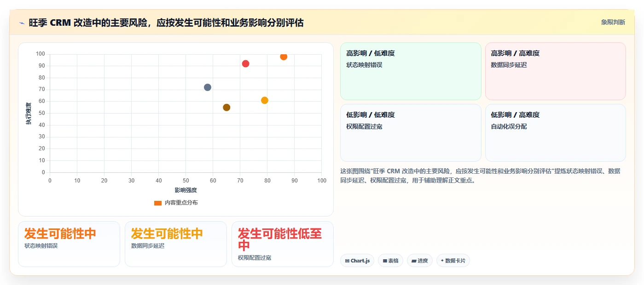Click the orange 发生可能性中 card for 状态映射错误

[69, 244]
